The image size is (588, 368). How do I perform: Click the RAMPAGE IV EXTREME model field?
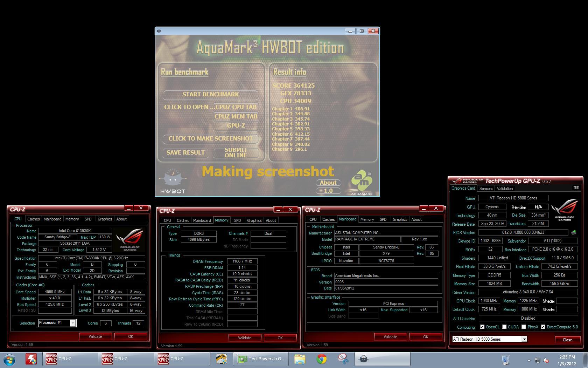367,239
